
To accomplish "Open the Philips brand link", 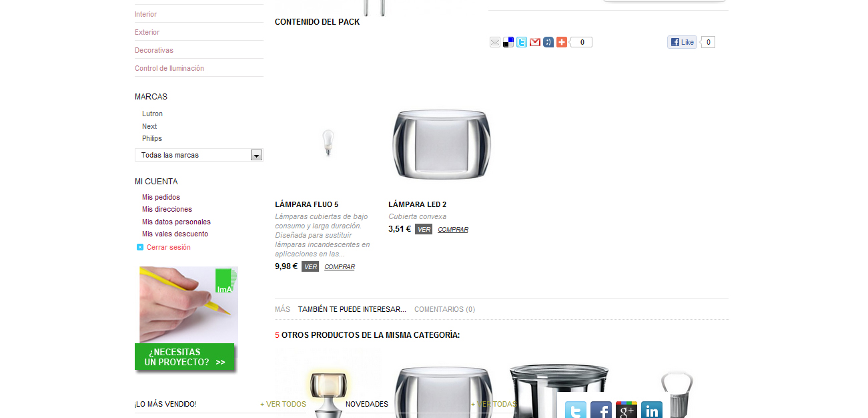I will click(x=152, y=138).
